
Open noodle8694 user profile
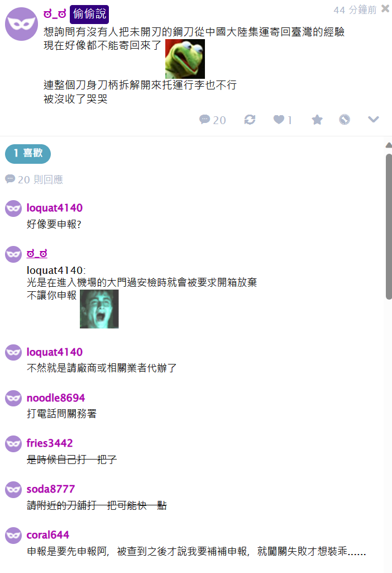55,397
